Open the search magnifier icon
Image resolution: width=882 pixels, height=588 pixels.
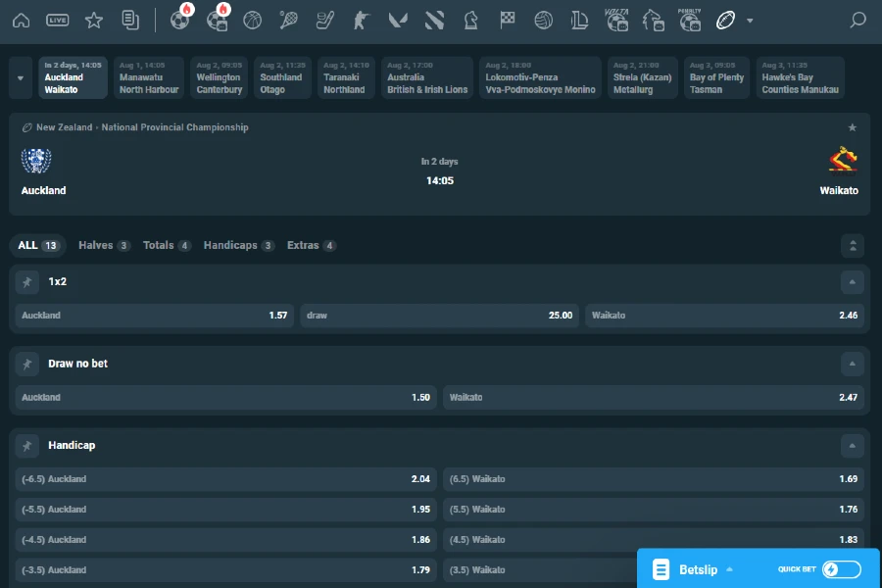pos(857,20)
